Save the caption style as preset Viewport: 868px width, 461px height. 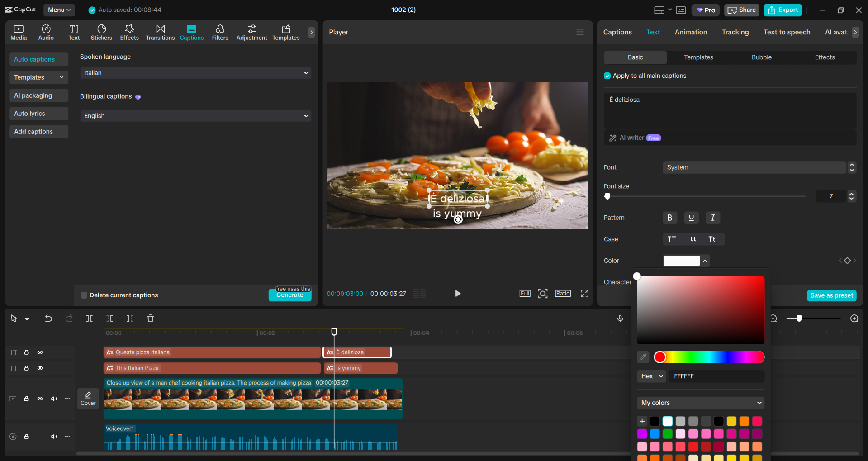pyautogui.click(x=831, y=295)
